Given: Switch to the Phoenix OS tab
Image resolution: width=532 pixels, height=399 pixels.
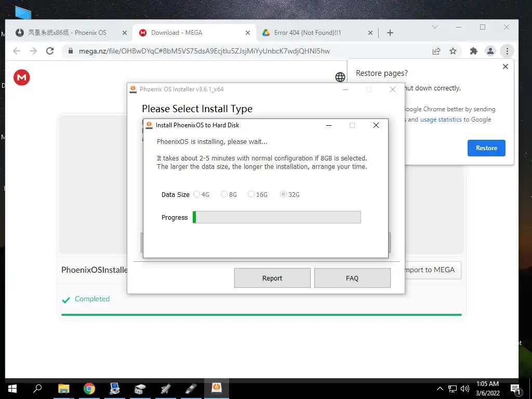Looking at the screenshot, I should click(x=67, y=33).
